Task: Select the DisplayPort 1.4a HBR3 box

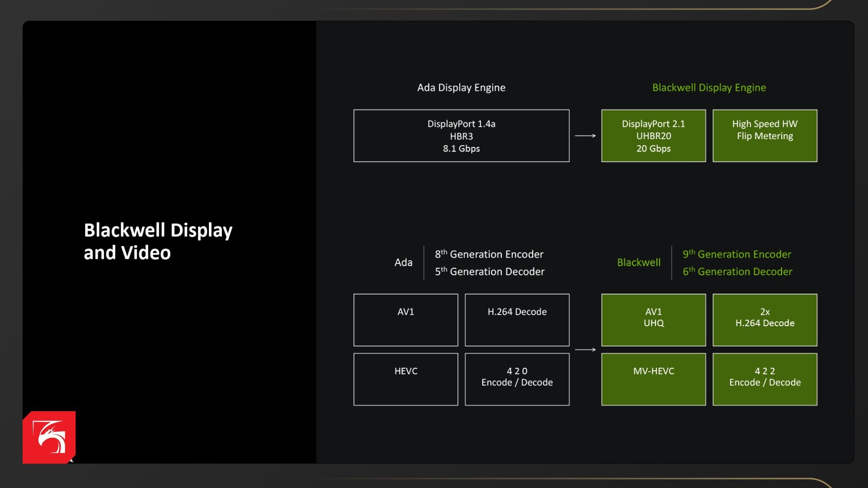Action: pos(461,136)
